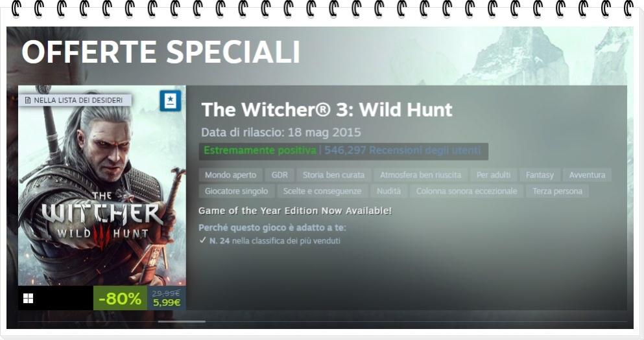Viewport: 644px width, 340px height.
Task: Select the 'Avventura' tag
Action: 587,175
